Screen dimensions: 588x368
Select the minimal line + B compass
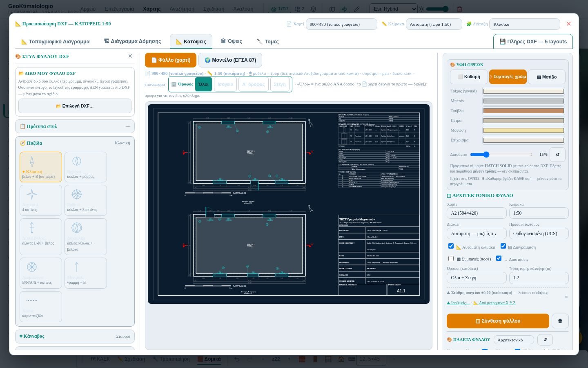click(x=86, y=273)
